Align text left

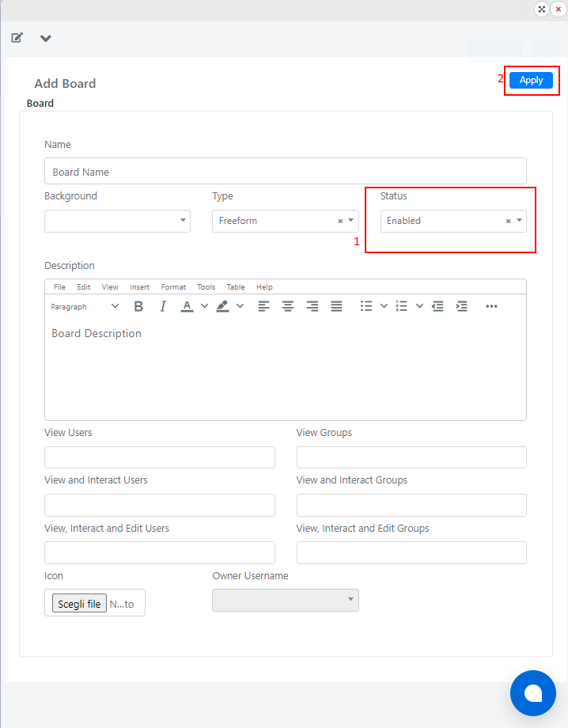click(x=263, y=306)
